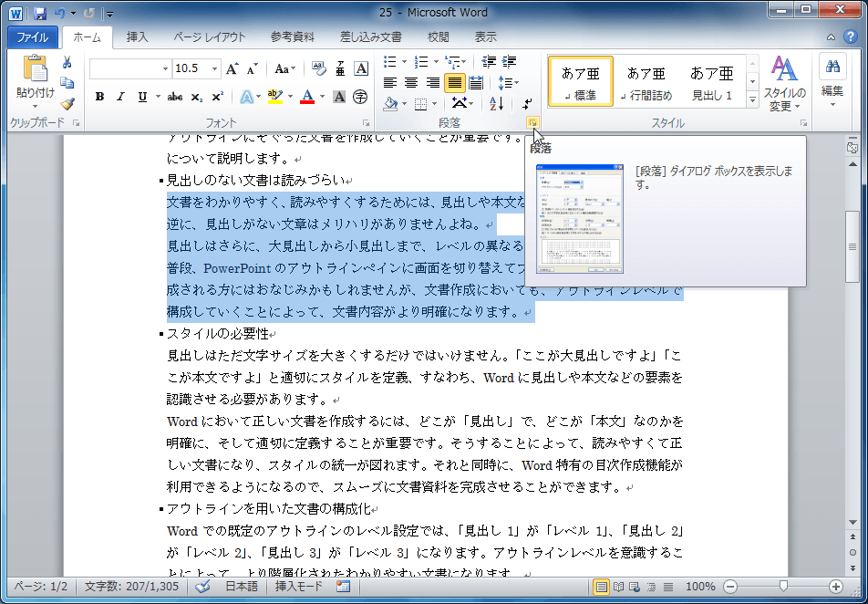Open the ファイル menu
Screen dimensions: 868x604
pyautogui.click(x=34, y=36)
